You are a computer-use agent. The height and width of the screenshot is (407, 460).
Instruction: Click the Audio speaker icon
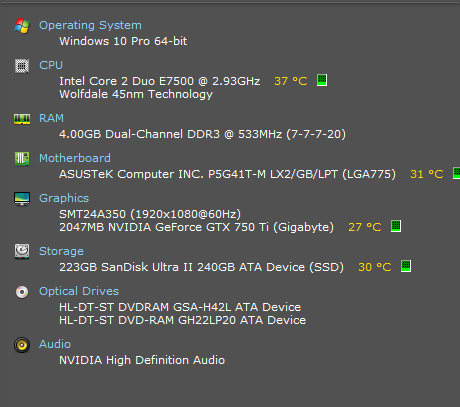pos(22,345)
